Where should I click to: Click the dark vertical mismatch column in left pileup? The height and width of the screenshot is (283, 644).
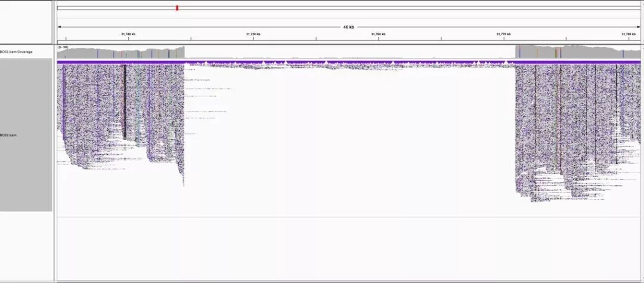pyautogui.click(x=124, y=101)
